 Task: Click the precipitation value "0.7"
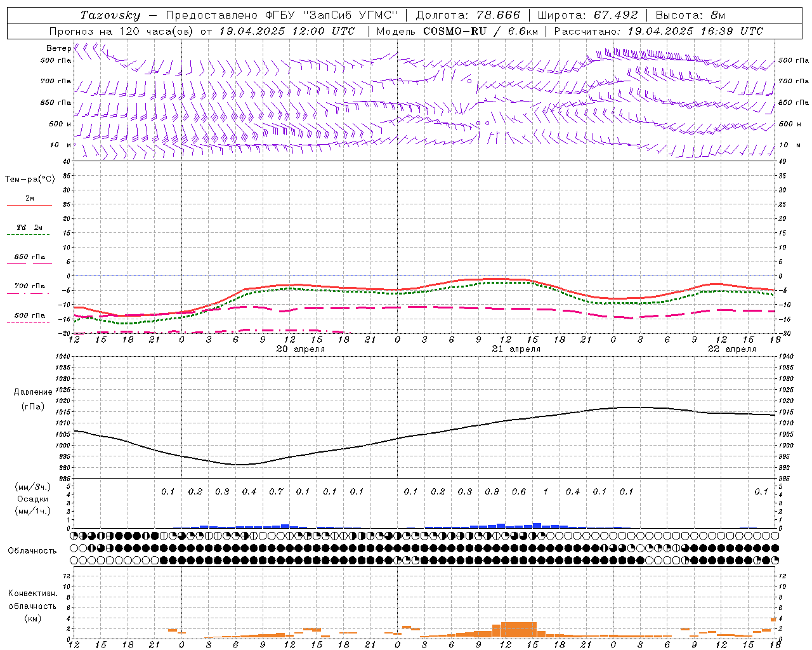pyautogui.click(x=276, y=492)
